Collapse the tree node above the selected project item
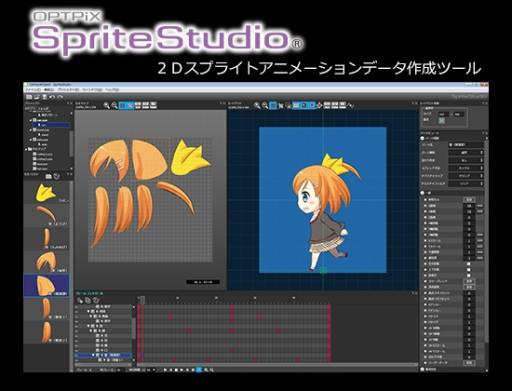The width and height of the screenshot is (512, 391). click(x=30, y=120)
